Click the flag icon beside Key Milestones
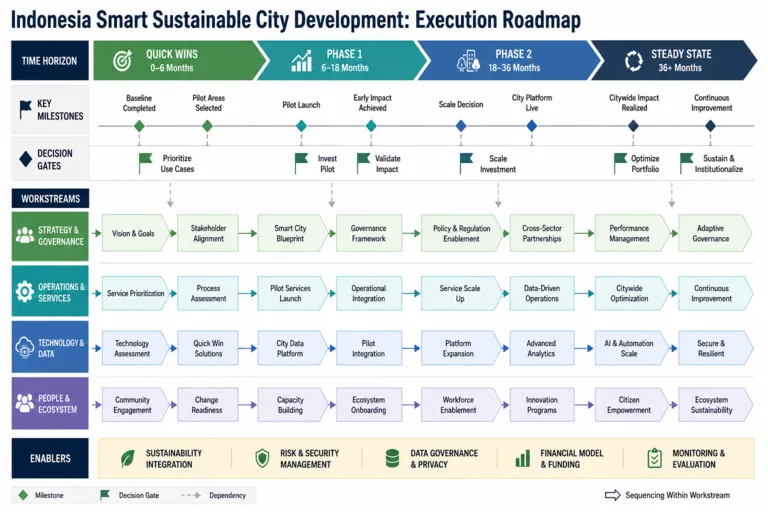The height and width of the screenshot is (512, 768). pyautogui.click(x=25, y=109)
